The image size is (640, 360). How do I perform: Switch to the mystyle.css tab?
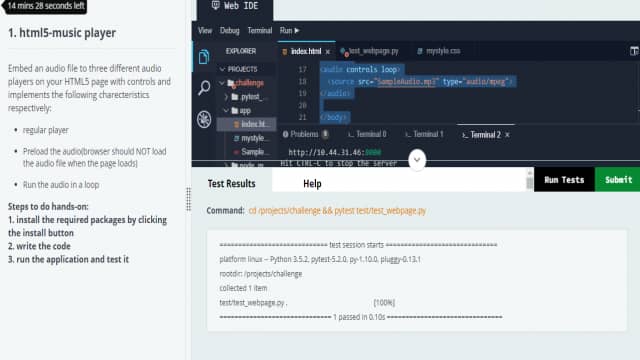[x=439, y=51]
